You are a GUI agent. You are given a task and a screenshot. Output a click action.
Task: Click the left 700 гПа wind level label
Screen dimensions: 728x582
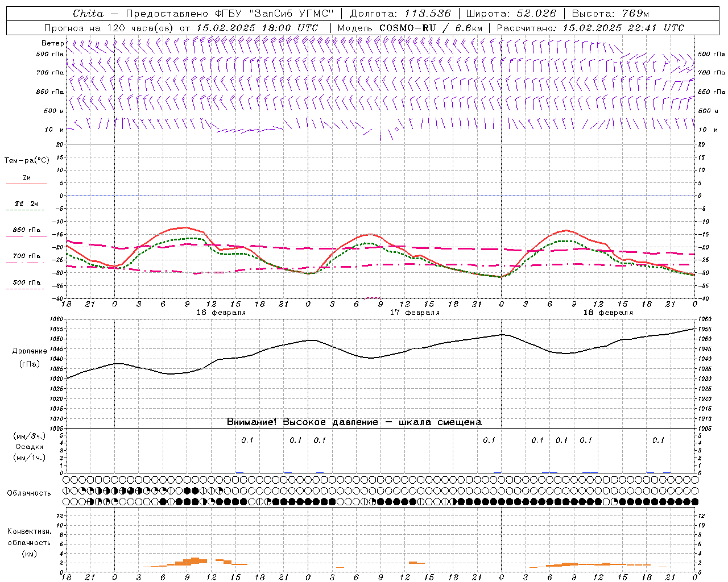[50, 73]
